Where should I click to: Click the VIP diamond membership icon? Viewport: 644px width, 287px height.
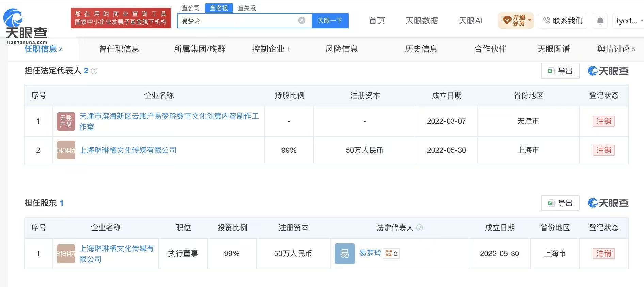coord(507,20)
